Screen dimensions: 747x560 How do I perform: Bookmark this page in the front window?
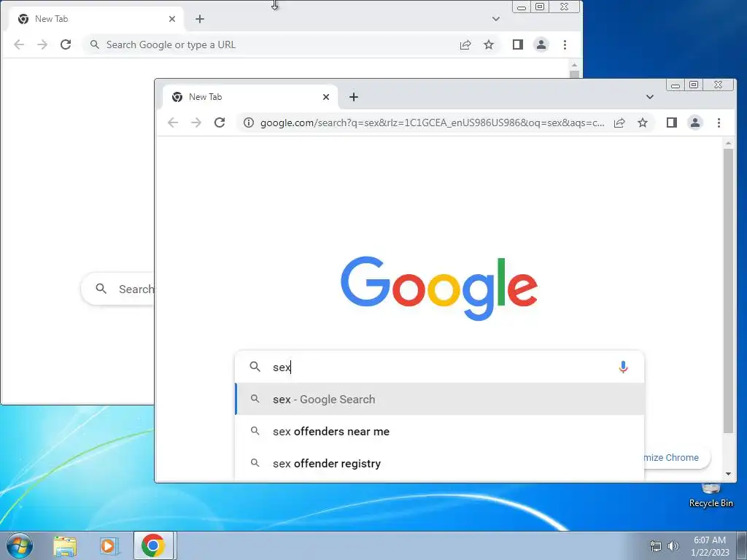pos(643,122)
